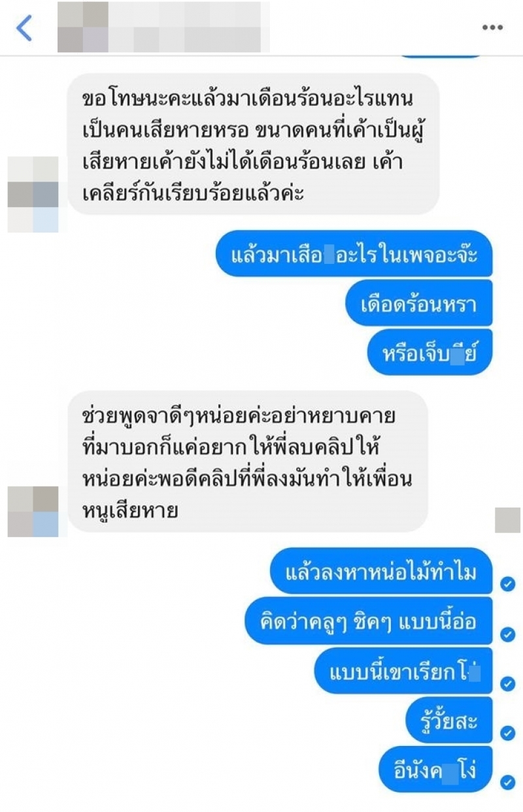The image size is (523, 812).
Task: Select blue bubble เดือดร้อนหรา
Action: [x=418, y=304]
